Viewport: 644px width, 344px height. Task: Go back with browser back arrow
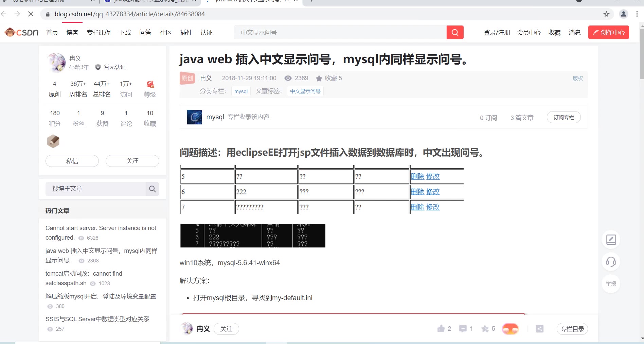[4, 14]
